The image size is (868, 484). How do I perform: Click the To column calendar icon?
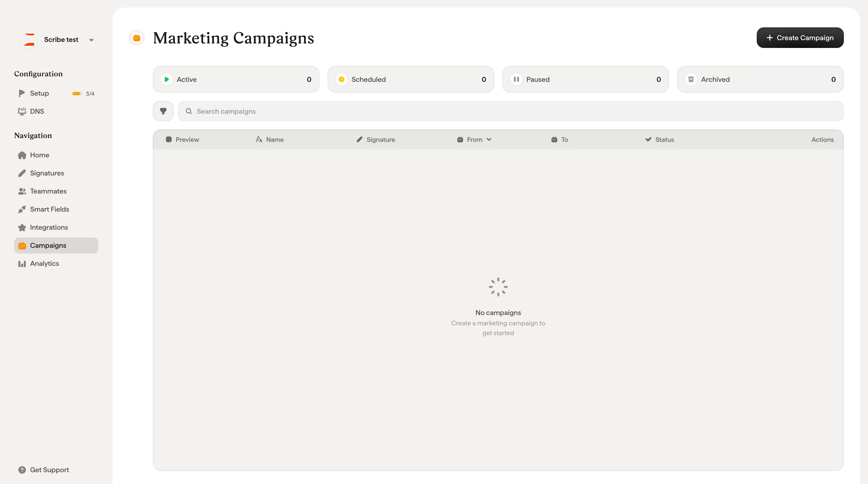click(x=554, y=139)
